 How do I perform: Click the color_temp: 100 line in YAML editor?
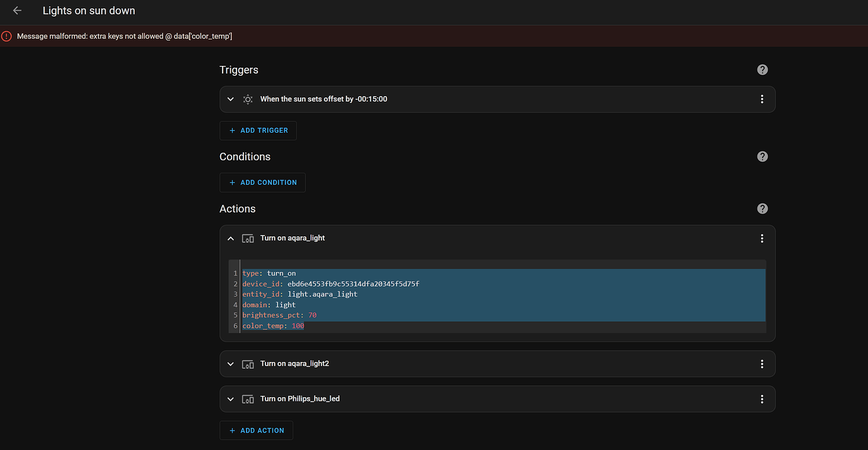coord(273,326)
